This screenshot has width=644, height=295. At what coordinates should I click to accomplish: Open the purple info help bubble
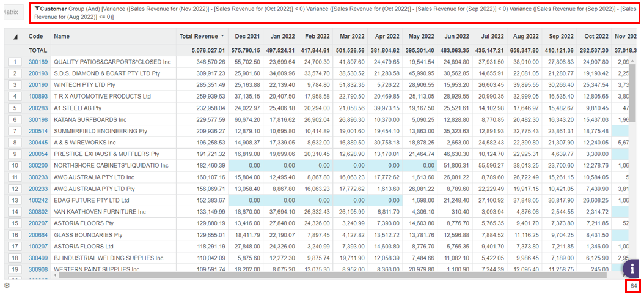(x=632, y=269)
